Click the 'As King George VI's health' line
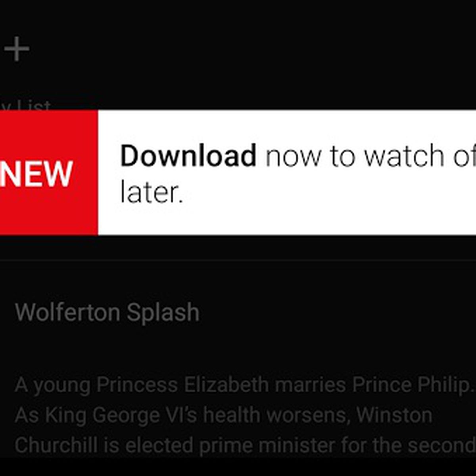Image resolution: width=476 pixels, height=476 pixels. tap(224, 415)
